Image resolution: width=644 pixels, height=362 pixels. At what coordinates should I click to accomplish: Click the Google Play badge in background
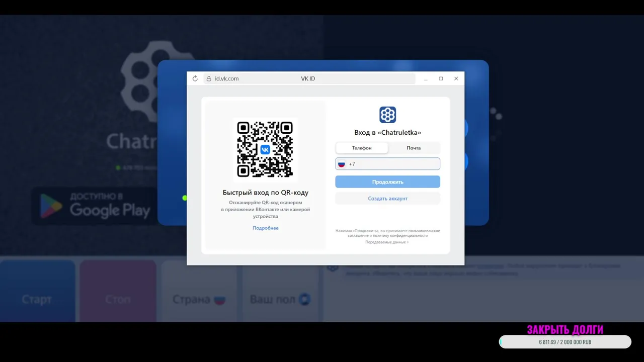[x=95, y=206]
